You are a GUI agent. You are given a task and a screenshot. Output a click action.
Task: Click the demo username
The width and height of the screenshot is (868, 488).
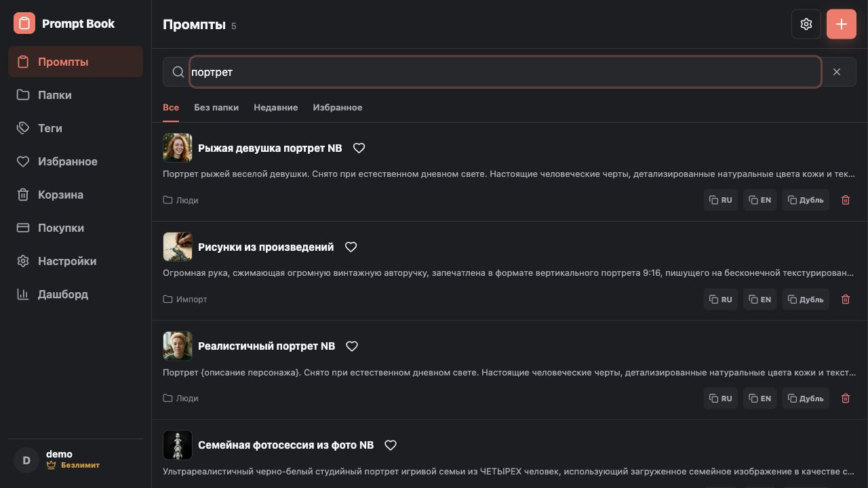coord(59,453)
